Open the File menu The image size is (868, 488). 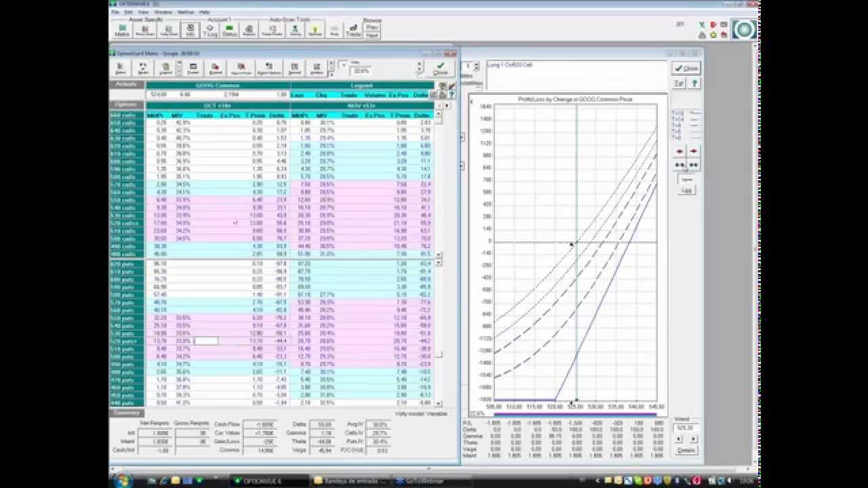pyautogui.click(x=115, y=12)
